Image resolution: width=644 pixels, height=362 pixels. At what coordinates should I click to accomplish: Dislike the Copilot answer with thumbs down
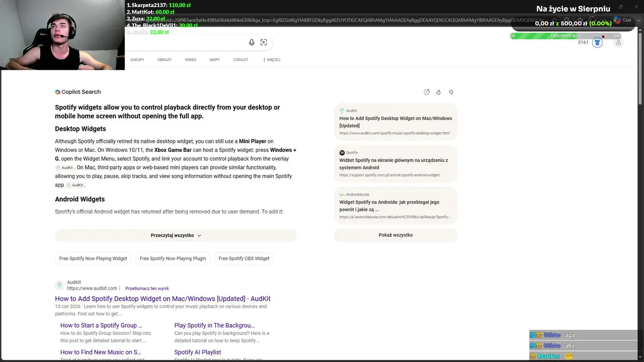tap(451, 92)
